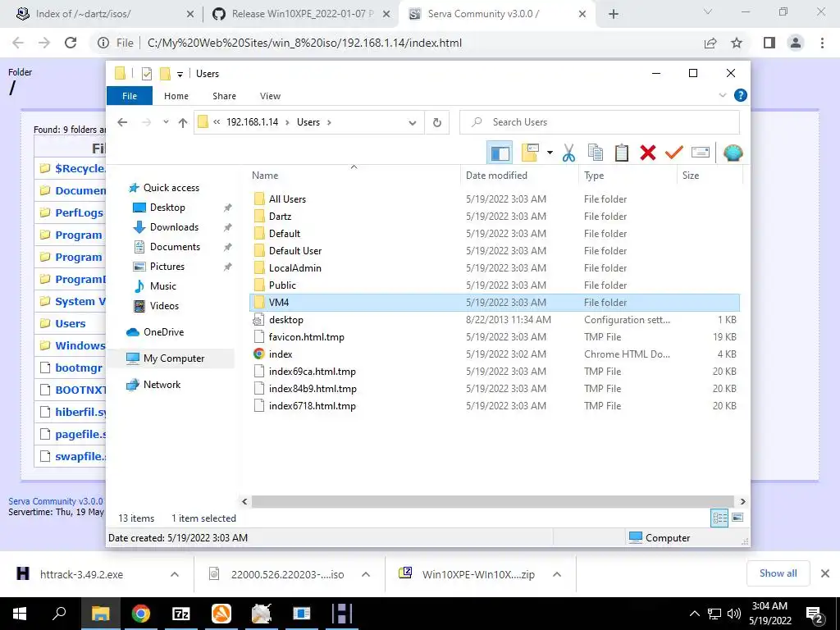Toggle the preview pane layout icon

[x=500, y=153]
